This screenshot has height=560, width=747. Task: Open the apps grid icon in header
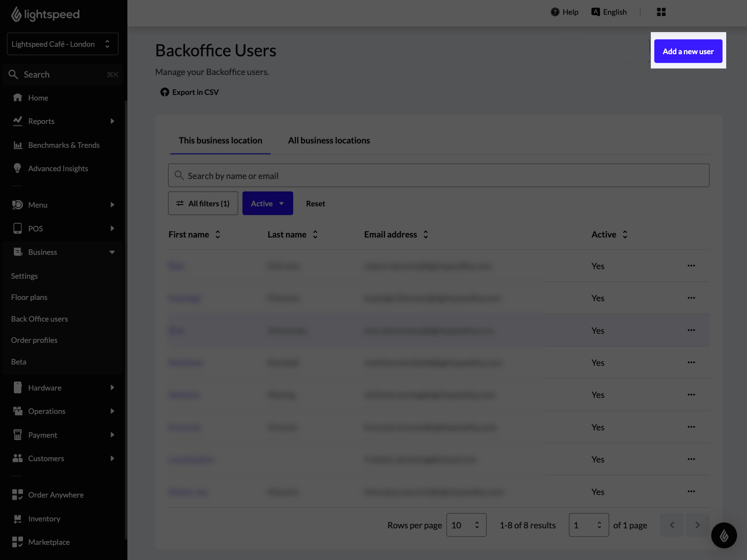(661, 12)
